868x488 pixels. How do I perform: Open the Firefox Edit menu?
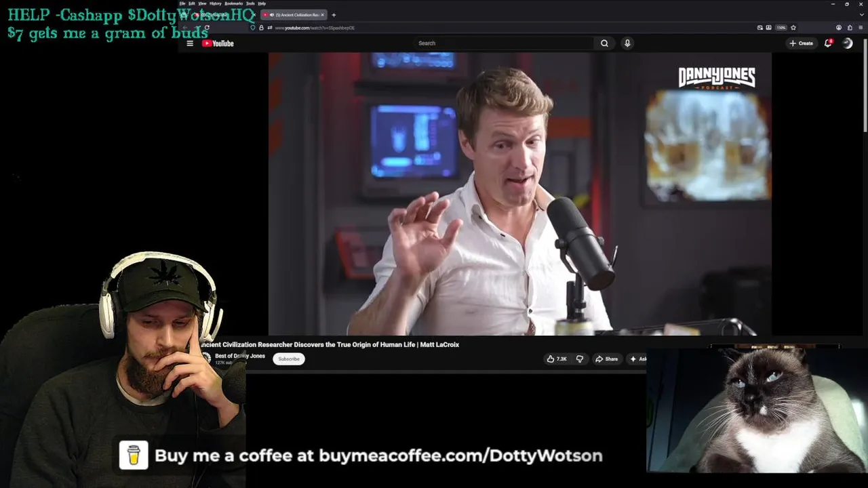pyautogui.click(x=192, y=3)
